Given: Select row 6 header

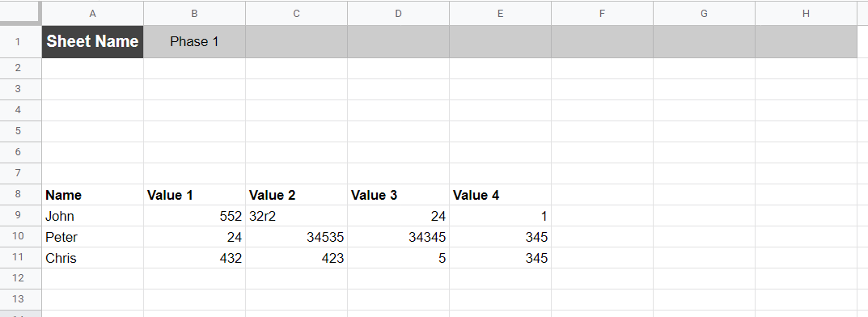Looking at the screenshot, I should pos(20,152).
